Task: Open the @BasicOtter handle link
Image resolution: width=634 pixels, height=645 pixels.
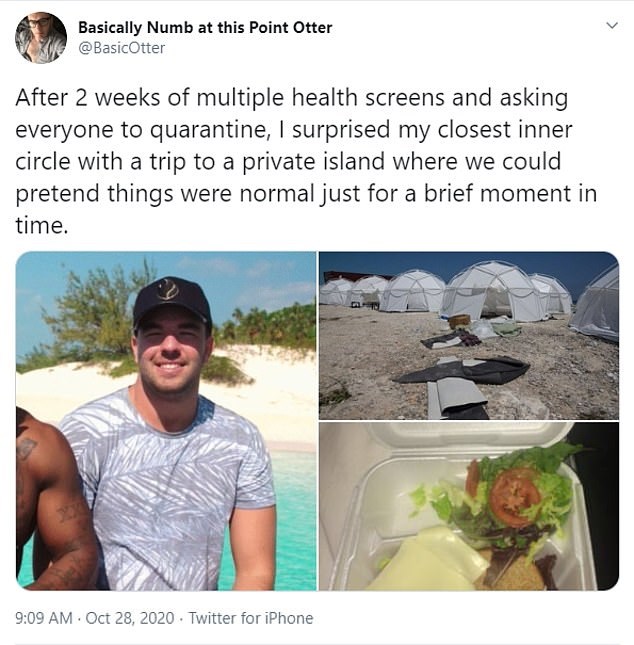Action: [x=122, y=47]
